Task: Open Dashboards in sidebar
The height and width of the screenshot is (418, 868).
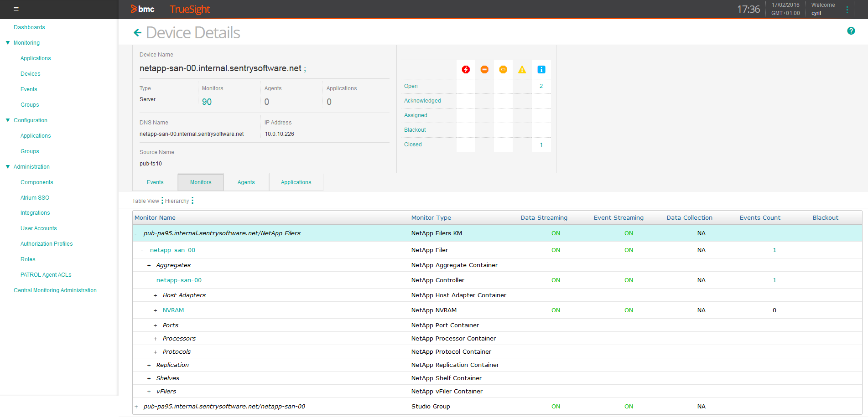Action: coord(29,27)
